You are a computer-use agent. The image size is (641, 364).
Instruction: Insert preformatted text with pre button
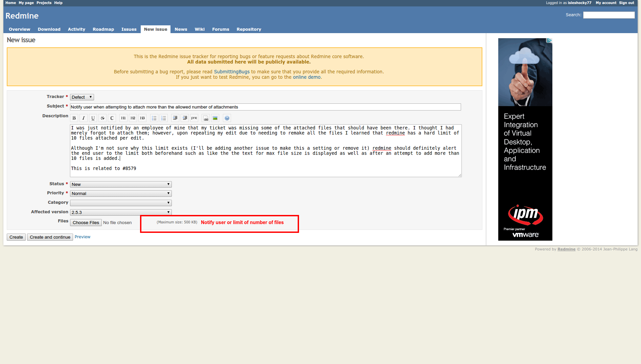(194, 118)
